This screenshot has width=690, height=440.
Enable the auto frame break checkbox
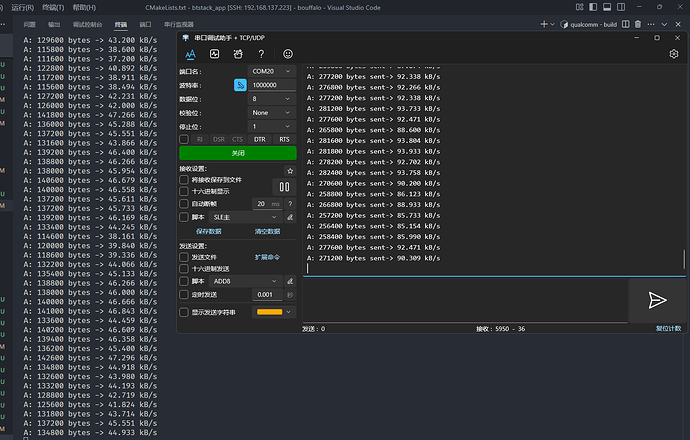[184, 204]
